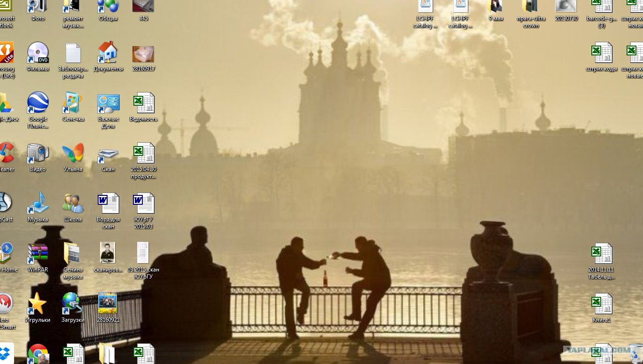
Task: Click the CCleaner icon
Action: pyautogui.click(x=7, y=153)
